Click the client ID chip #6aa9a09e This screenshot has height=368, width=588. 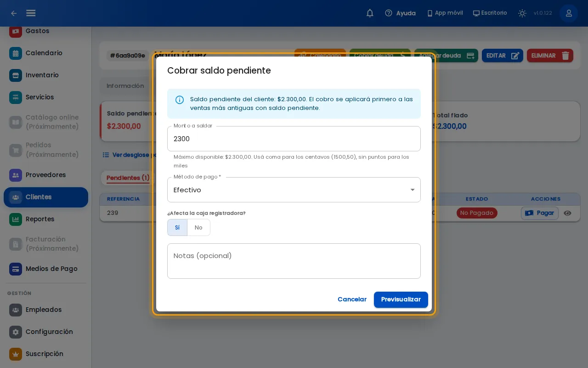click(128, 56)
